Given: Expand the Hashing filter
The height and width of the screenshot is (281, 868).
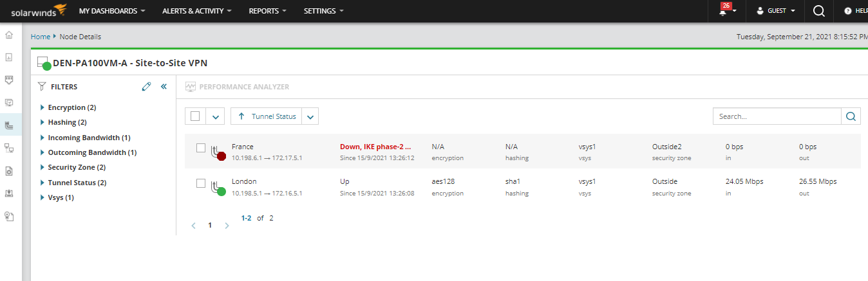Looking at the screenshot, I should click(42, 122).
